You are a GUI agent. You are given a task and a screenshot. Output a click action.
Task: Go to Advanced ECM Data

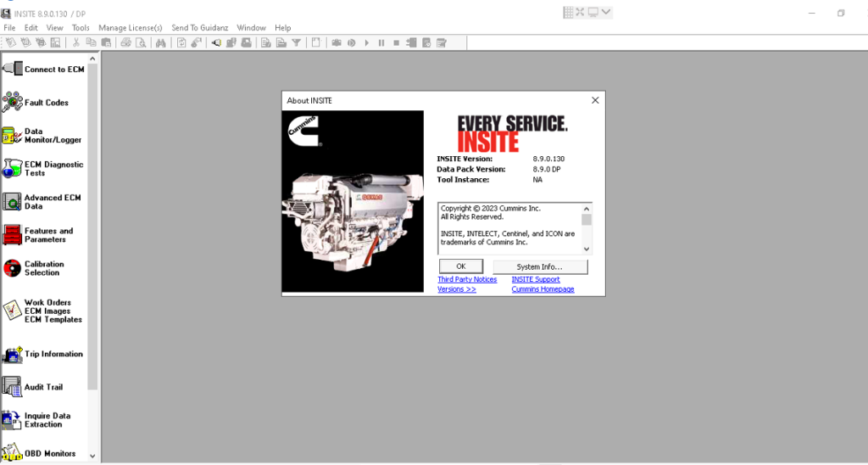(13, 202)
